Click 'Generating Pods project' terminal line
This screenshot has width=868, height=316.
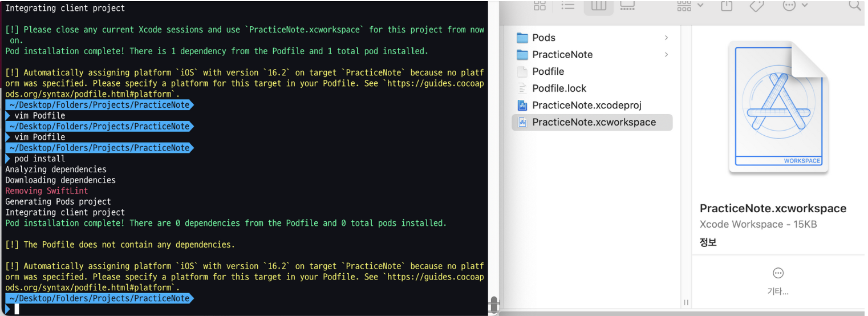(58, 201)
